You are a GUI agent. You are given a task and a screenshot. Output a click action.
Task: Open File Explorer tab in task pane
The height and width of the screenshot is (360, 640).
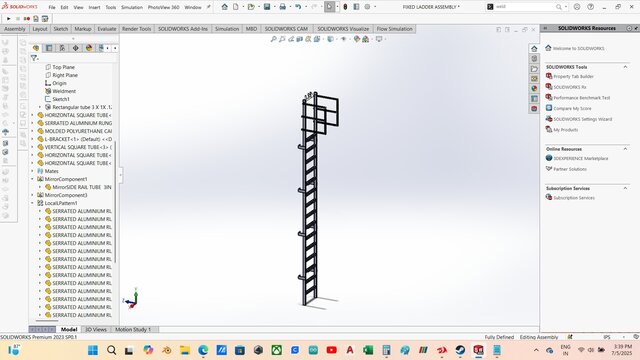point(534,69)
